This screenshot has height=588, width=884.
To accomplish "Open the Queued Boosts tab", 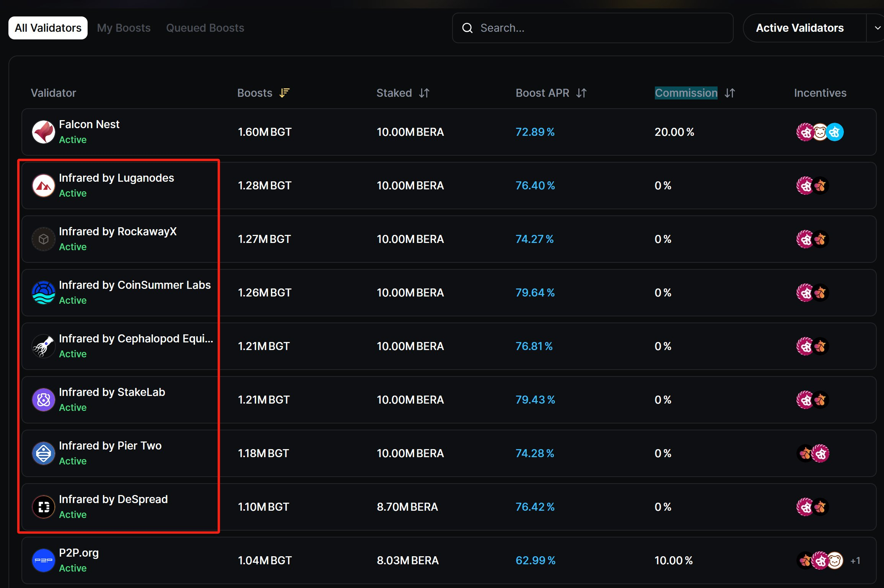I will point(205,28).
